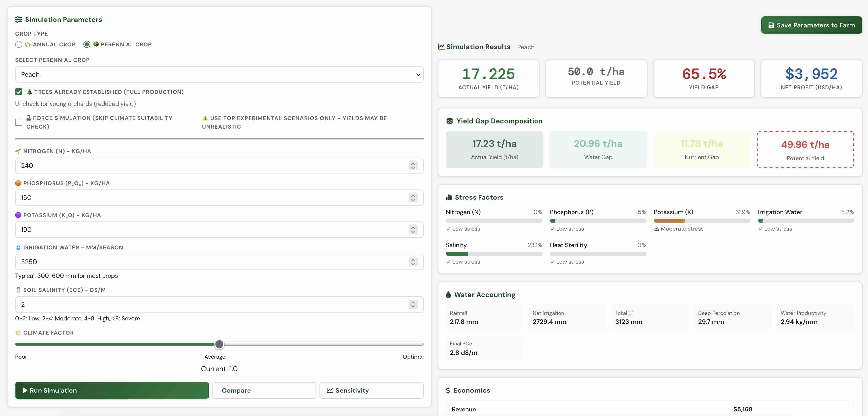Click the chart line icon by Simulation Results
This screenshot has width=868, height=416.
pyautogui.click(x=441, y=47)
